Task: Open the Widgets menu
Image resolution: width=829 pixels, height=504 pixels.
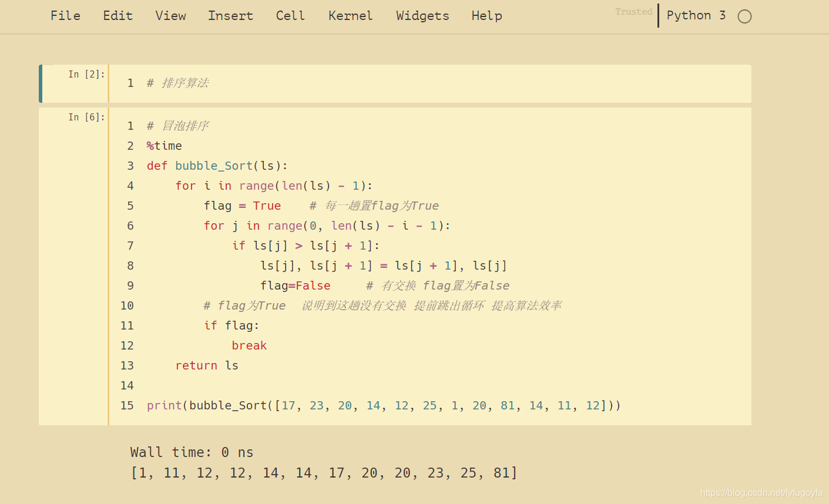Action: [x=422, y=16]
